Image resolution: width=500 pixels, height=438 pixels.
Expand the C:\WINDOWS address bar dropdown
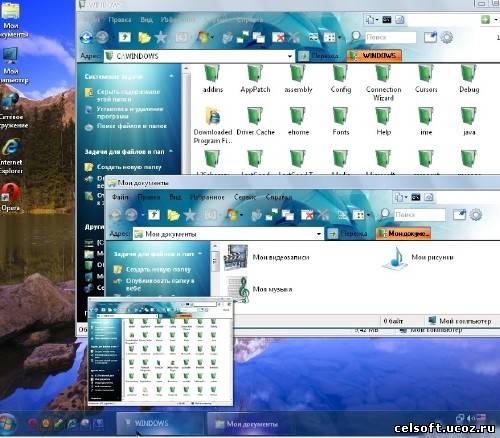tap(290, 56)
